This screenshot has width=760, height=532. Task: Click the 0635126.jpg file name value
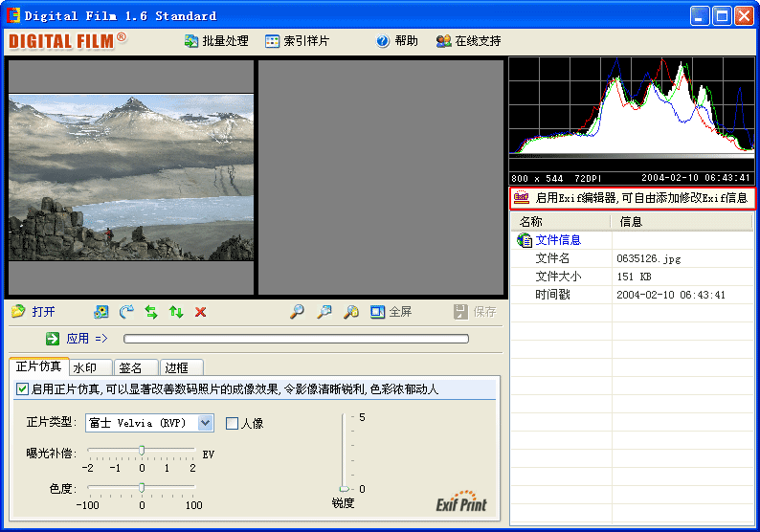point(649,258)
